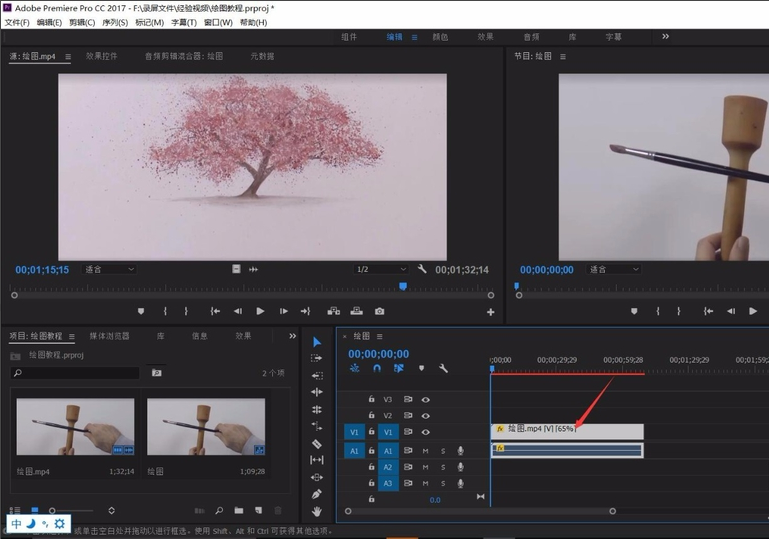Hide the V1 track output eye
Screen dimensions: 769x539
pos(425,432)
